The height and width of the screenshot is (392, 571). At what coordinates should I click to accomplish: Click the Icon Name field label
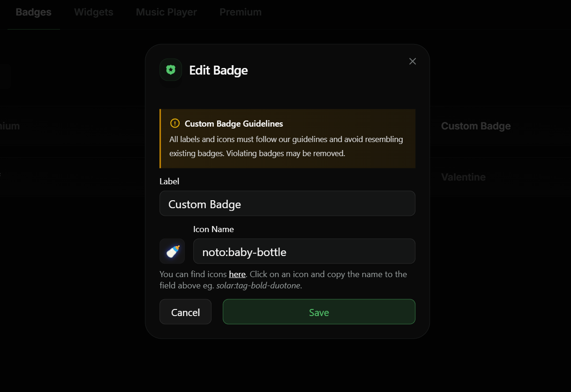click(x=213, y=229)
